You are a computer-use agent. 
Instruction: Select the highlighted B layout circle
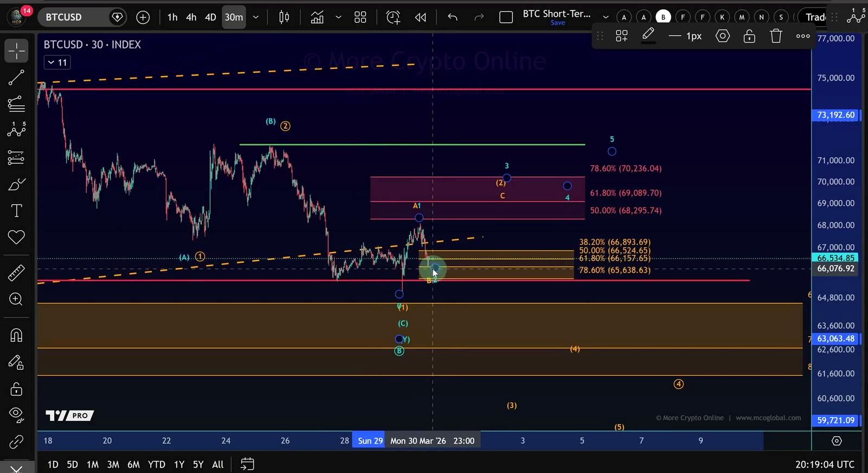(x=663, y=17)
